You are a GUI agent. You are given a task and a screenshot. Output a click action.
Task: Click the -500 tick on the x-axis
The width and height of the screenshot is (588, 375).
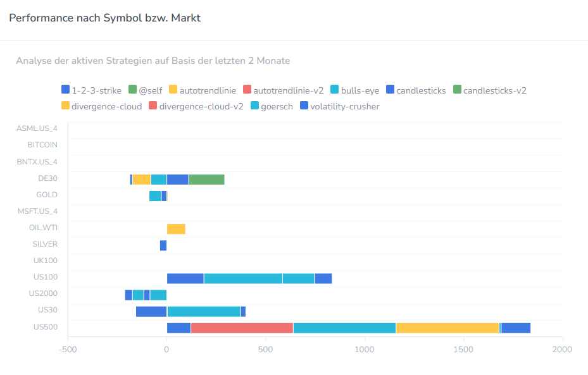pos(68,350)
